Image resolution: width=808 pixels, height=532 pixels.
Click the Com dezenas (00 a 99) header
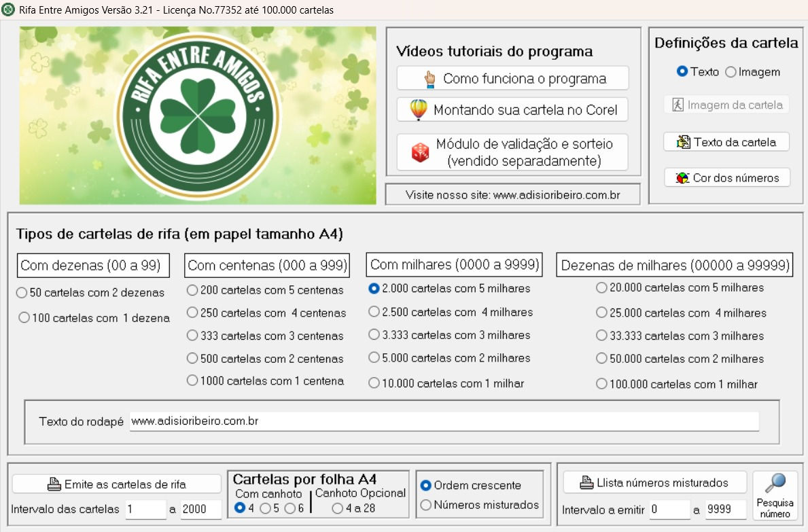click(93, 265)
